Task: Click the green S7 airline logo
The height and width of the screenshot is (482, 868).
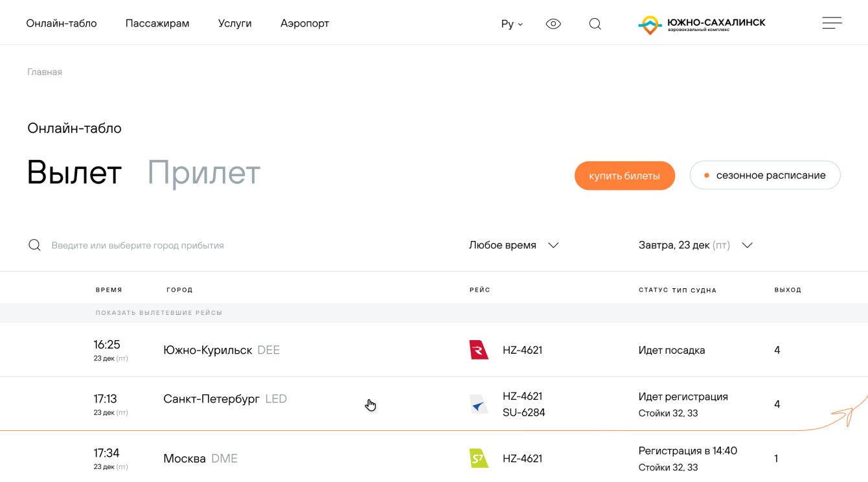Action: [x=479, y=459]
